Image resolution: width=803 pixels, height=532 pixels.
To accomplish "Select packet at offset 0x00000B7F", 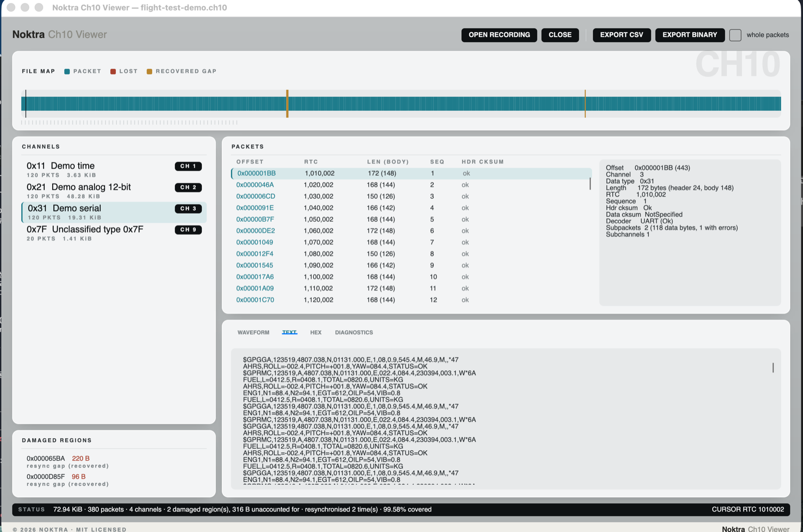I will (411, 219).
